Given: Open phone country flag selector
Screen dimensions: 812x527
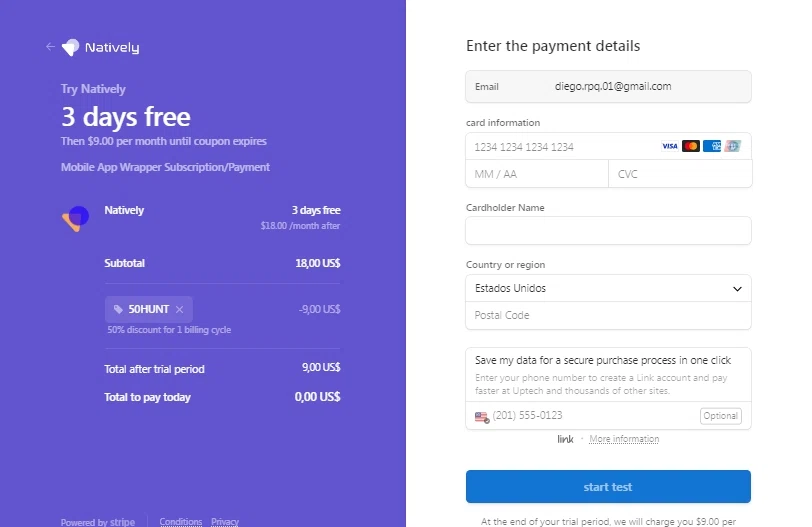Looking at the screenshot, I should [x=482, y=416].
